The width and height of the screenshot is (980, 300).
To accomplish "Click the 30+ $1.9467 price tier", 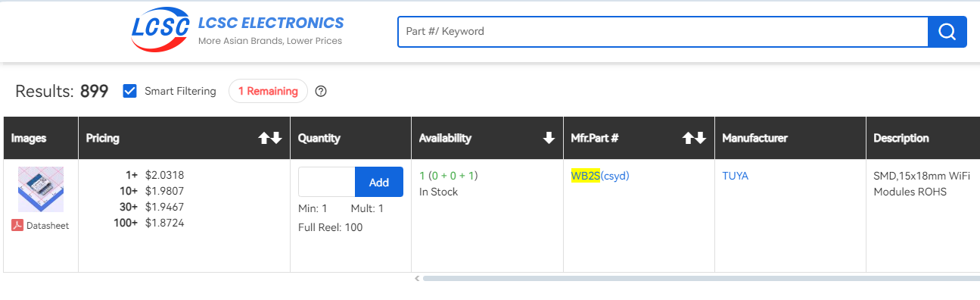I will pyautogui.click(x=151, y=207).
